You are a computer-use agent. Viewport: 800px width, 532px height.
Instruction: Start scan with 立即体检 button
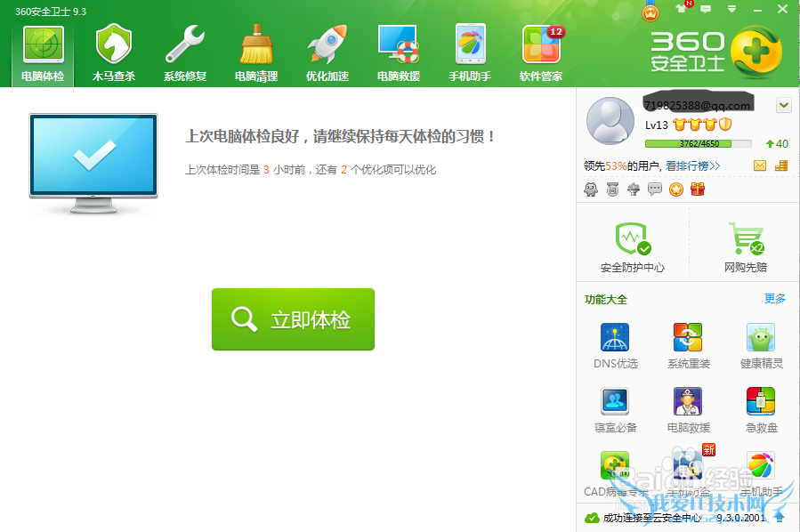tap(293, 319)
